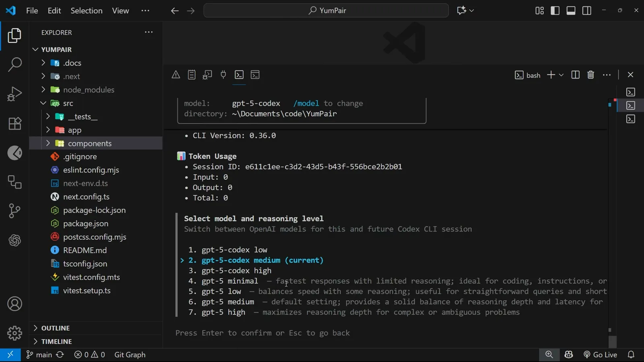
Task: Switch to the Output panel icon
Action: tap(192, 75)
